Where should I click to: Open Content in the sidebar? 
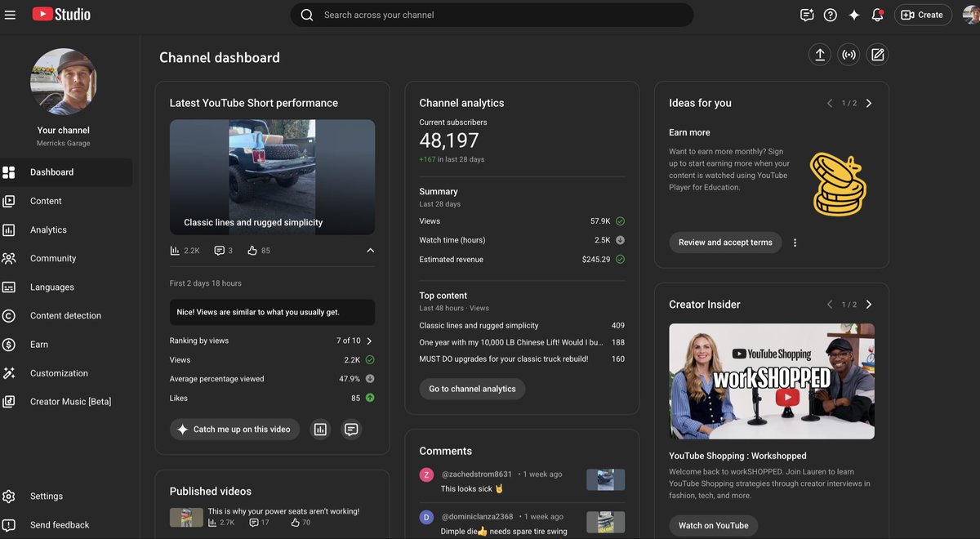tap(66, 201)
